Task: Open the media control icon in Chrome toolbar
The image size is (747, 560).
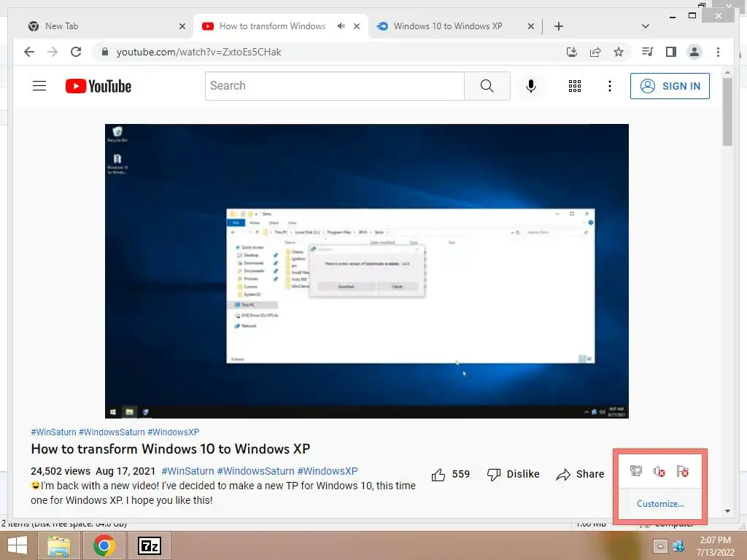Action: point(648,52)
